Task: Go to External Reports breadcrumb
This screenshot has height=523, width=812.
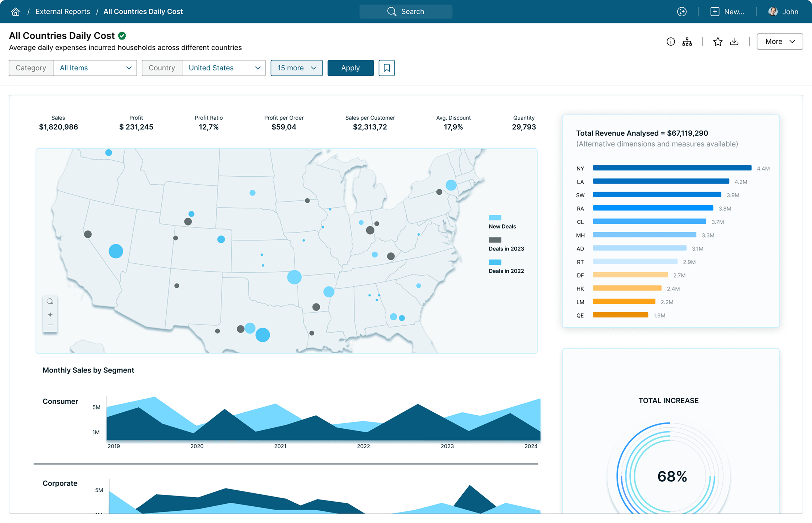Action: pyautogui.click(x=63, y=12)
